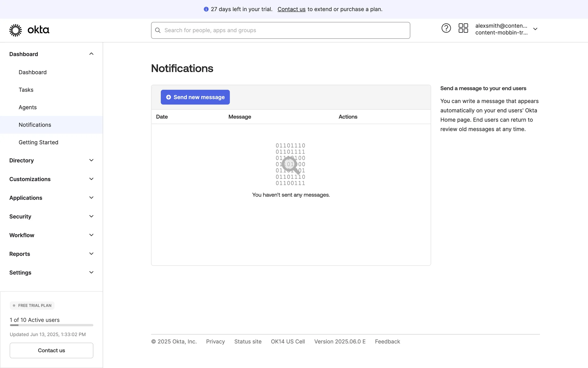Open the help question mark icon
The width and height of the screenshot is (588, 368).
(446, 28)
